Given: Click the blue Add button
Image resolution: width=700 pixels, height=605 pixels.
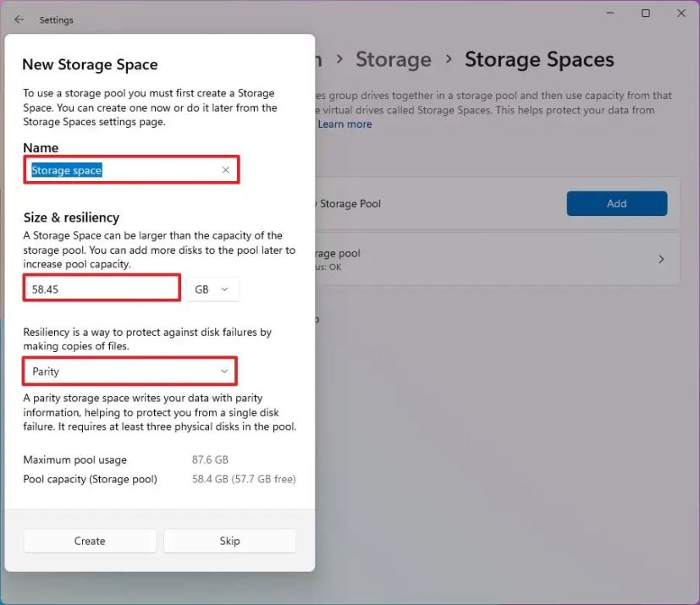Looking at the screenshot, I should (x=616, y=203).
